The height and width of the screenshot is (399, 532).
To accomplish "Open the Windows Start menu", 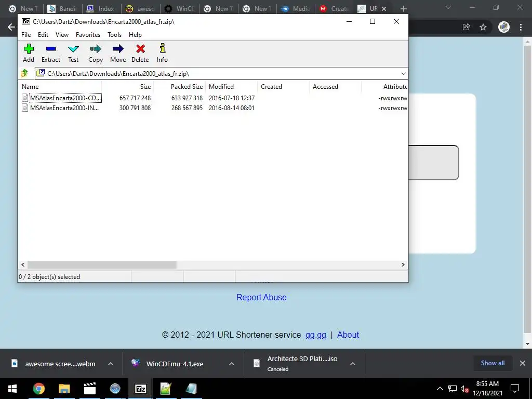I will click(x=12, y=389).
